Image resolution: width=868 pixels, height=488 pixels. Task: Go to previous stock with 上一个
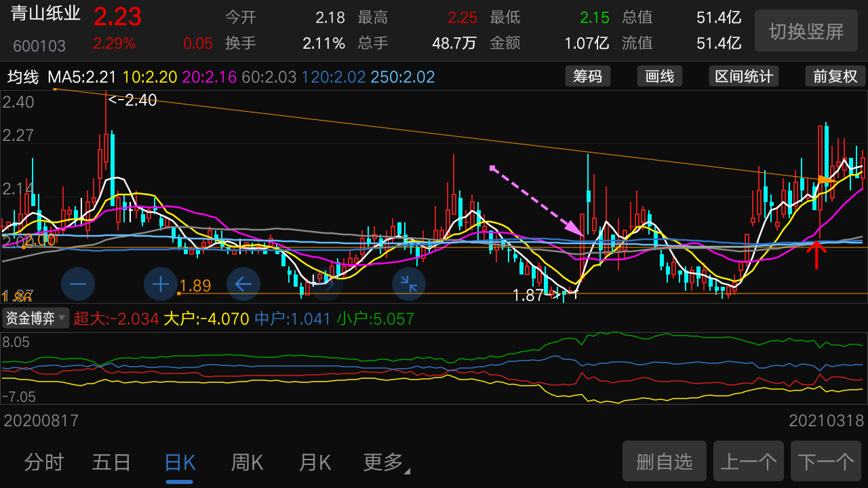[749, 462]
